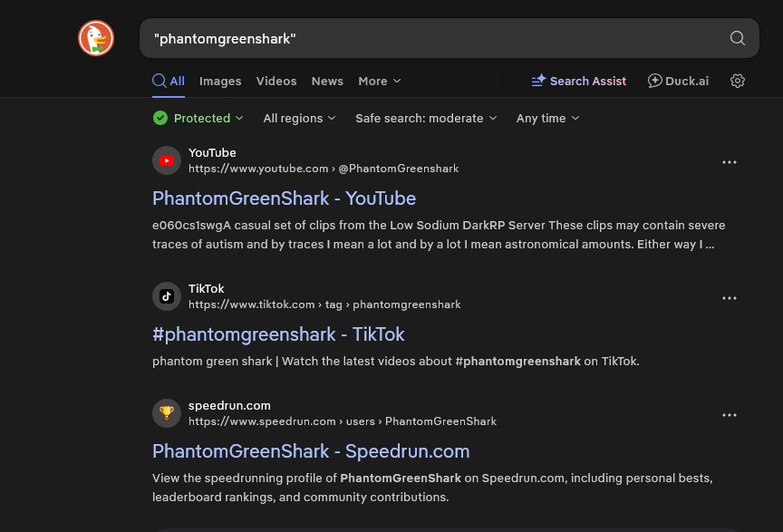Expand the Protected status dropdown
The height and width of the screenshot is (532, 783).
198,119
